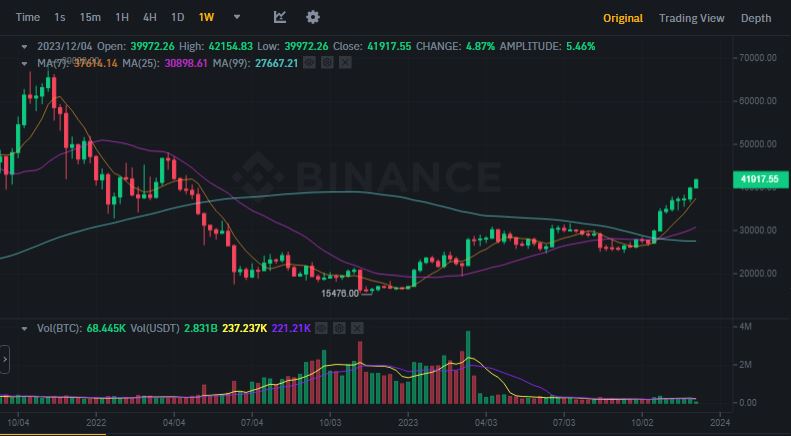791x436 pixels.
Task: Select the 15m interval
Action: coord(90,17)
